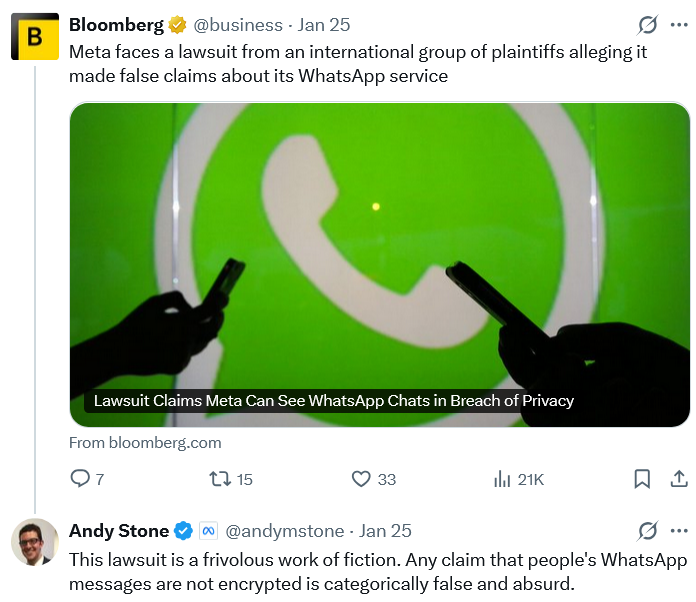Click Bloomberg's gold verified badge
Viewport: 696px width, 602px height.
[x=177, y=25]
